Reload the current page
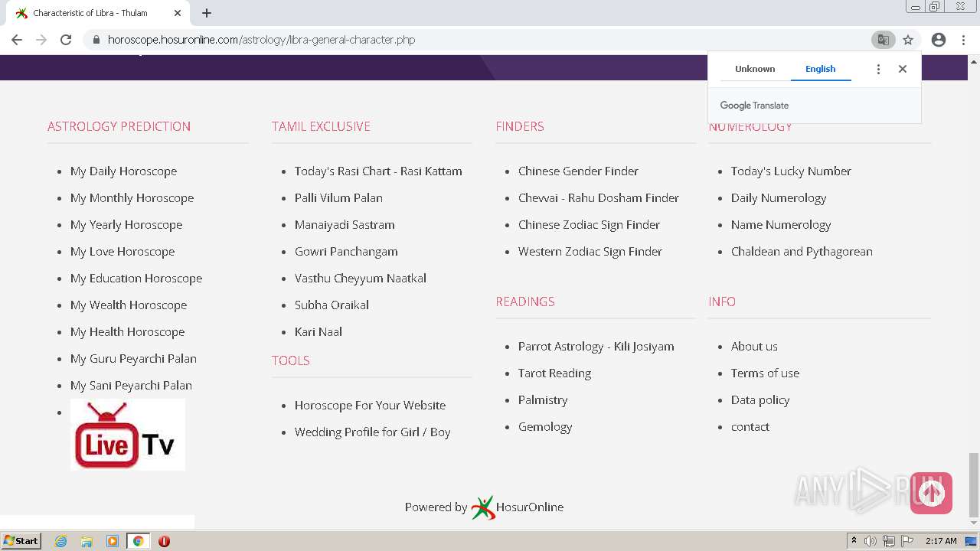980x551 pixels. (x=66, y=40)
